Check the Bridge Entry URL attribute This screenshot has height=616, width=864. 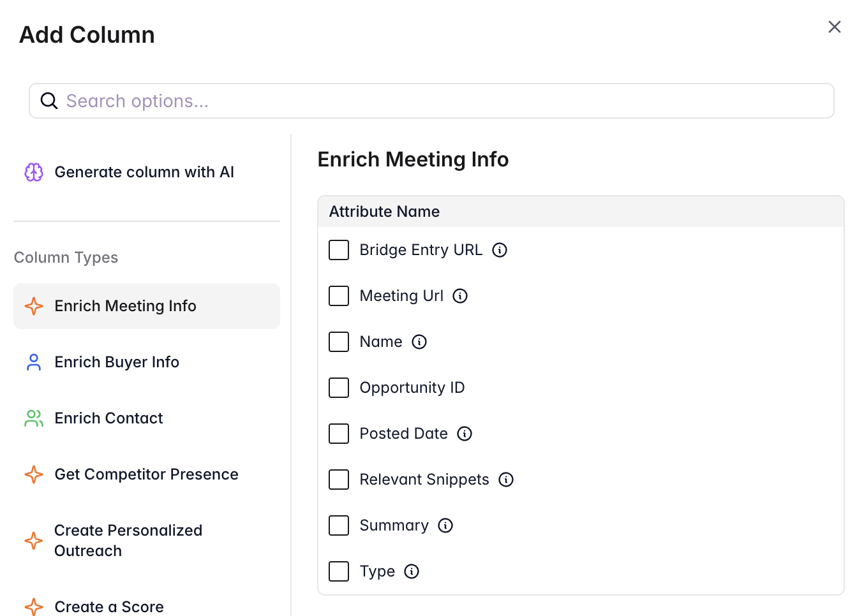point(339,250)
